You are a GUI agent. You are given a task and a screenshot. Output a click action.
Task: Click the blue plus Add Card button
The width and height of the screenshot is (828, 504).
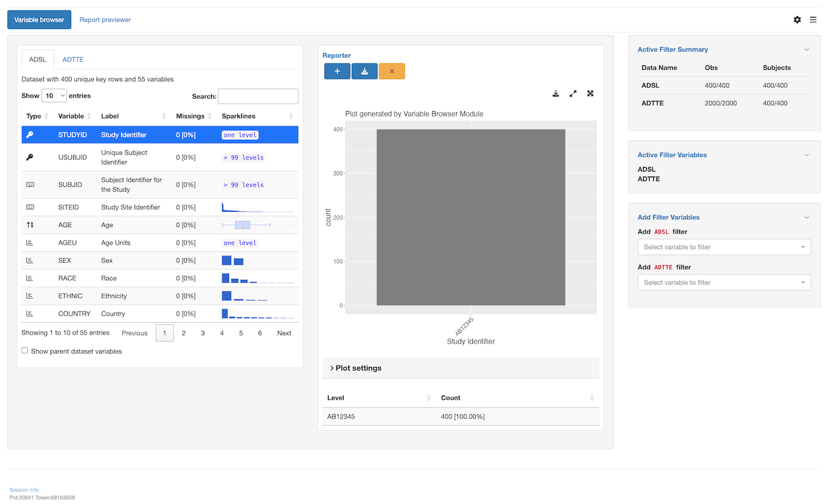tap(337, 71)
